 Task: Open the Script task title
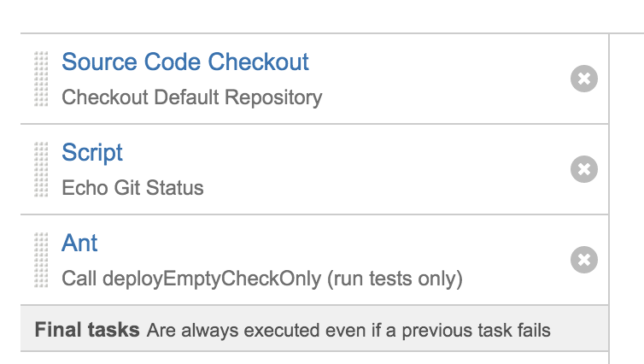coord(92,153)
